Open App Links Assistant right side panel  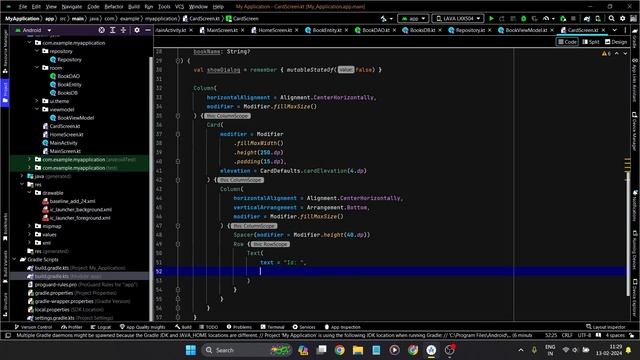635,81
